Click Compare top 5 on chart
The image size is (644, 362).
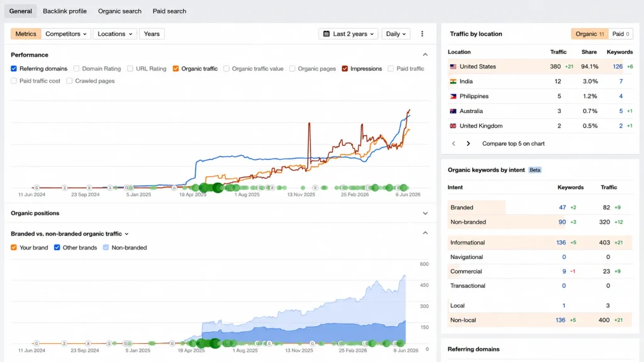[513, 144]
